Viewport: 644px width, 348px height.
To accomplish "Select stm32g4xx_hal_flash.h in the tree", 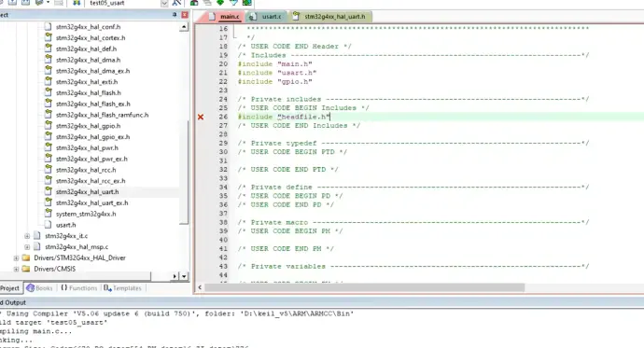I will 89,93.
